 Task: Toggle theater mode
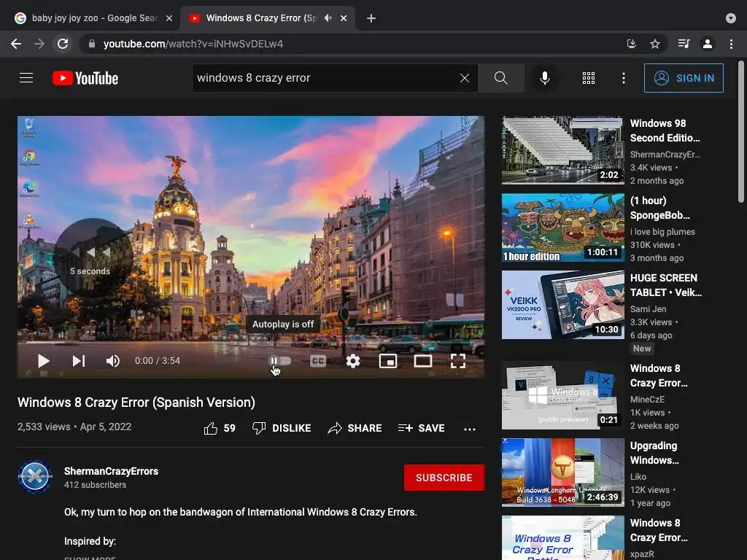coord(422,361)
